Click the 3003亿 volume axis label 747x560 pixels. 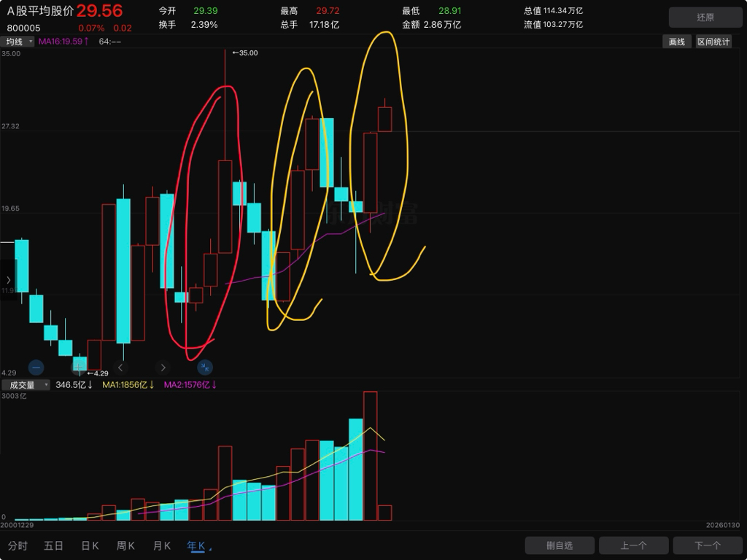(14, 396)
